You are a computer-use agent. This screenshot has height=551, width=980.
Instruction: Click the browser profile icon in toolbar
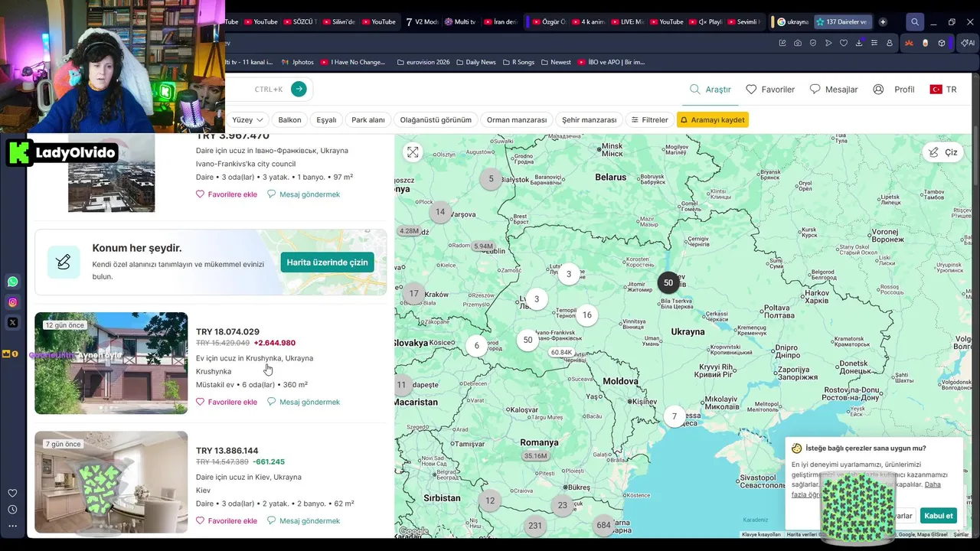[x=890, y=43]
